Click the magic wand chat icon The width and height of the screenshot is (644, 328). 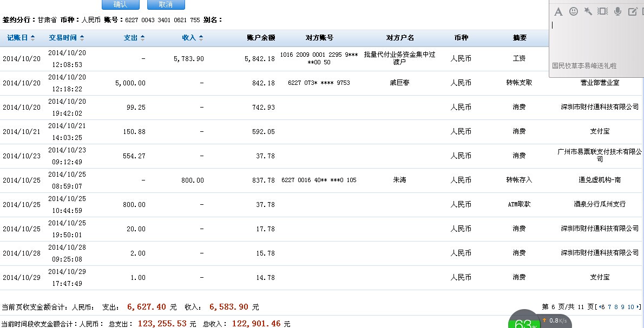click(x=588, y=11)
